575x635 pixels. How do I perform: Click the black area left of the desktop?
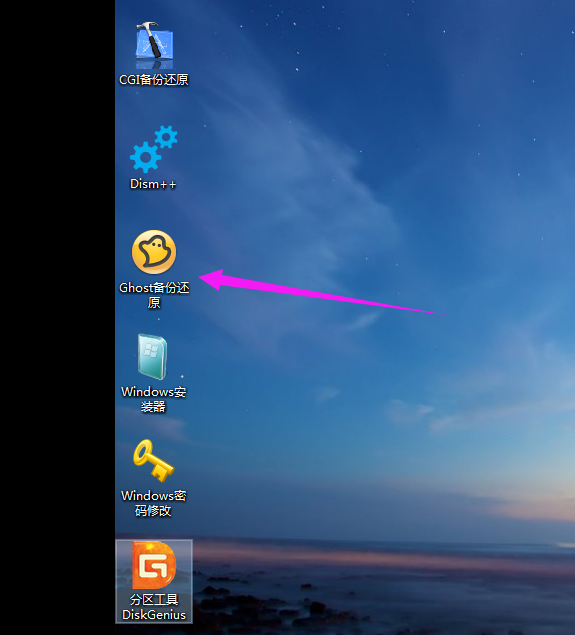click(x=58, y=318)
